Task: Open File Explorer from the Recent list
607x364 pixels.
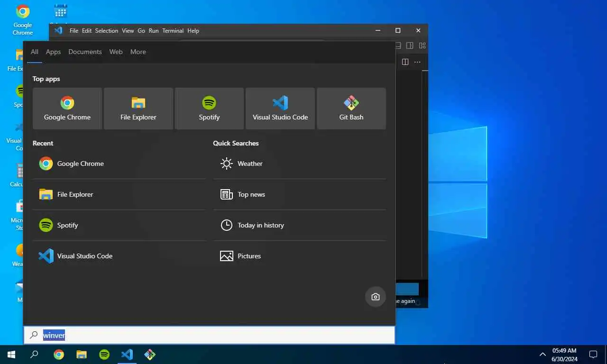Action: [x=119, y=194]
